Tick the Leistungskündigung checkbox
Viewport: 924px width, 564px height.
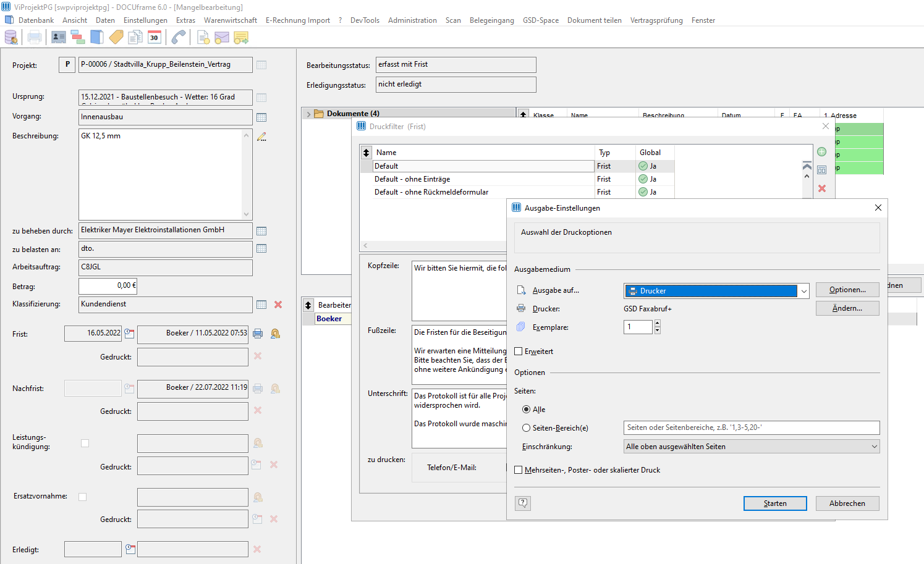coord(85,443)
